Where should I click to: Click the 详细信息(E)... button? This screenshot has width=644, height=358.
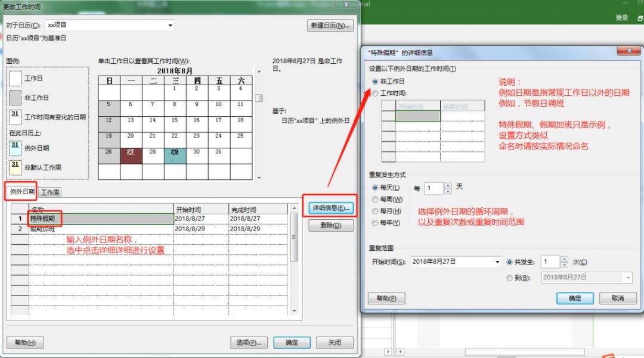pyautogui.click(x=330, y=208)
